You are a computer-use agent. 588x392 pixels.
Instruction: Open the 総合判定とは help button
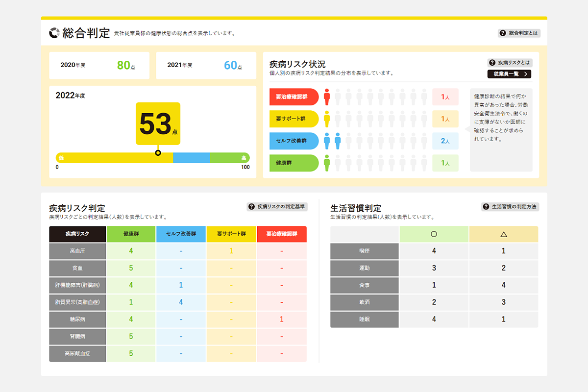(x=519, y=33)
